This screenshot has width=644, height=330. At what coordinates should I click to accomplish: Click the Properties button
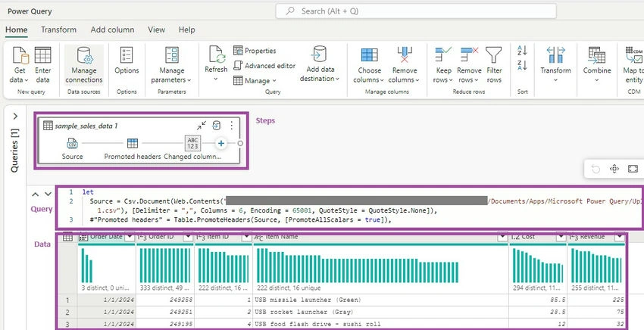[255, 51]
